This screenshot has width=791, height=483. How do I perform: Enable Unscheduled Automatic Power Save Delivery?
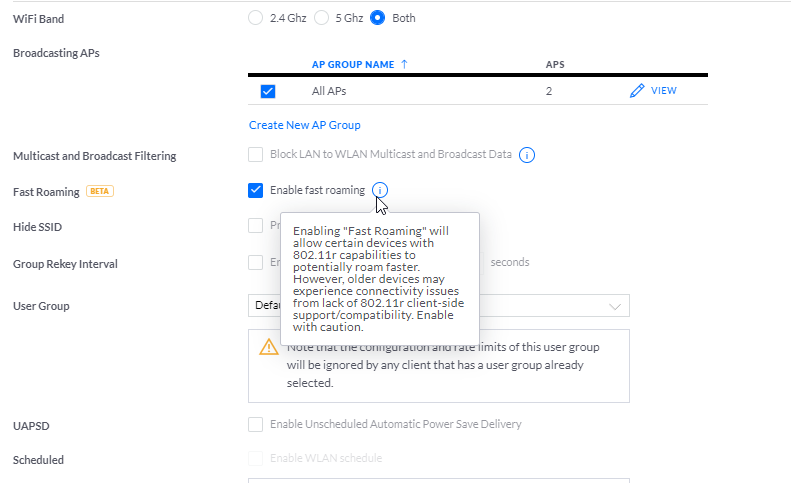[x=256, y=424]
